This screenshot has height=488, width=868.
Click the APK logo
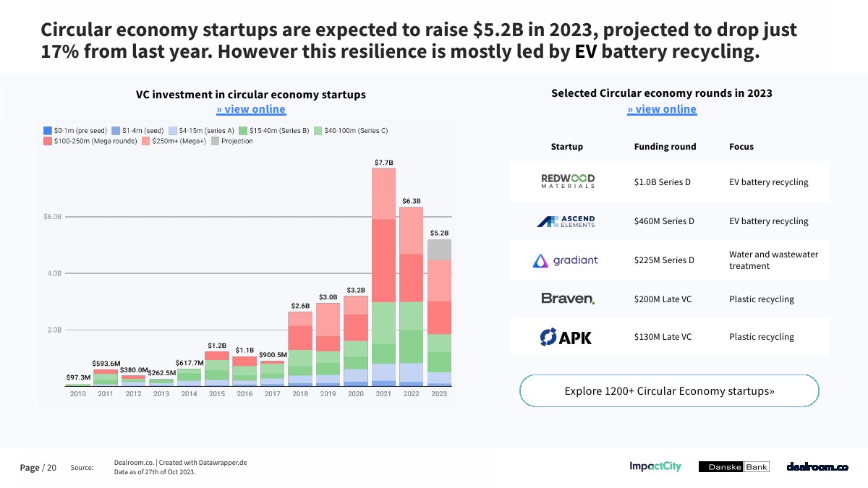(x=566, y=337)
